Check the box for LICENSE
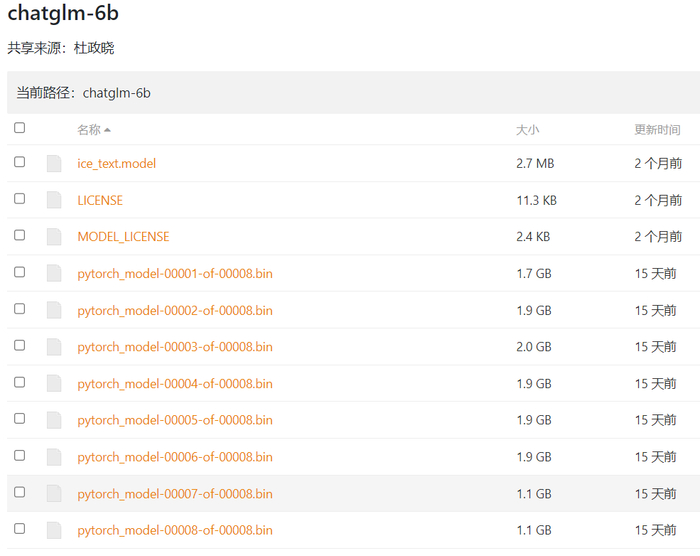Image resolution: width=700 pixels, height=556 pixels. (20, 198)
